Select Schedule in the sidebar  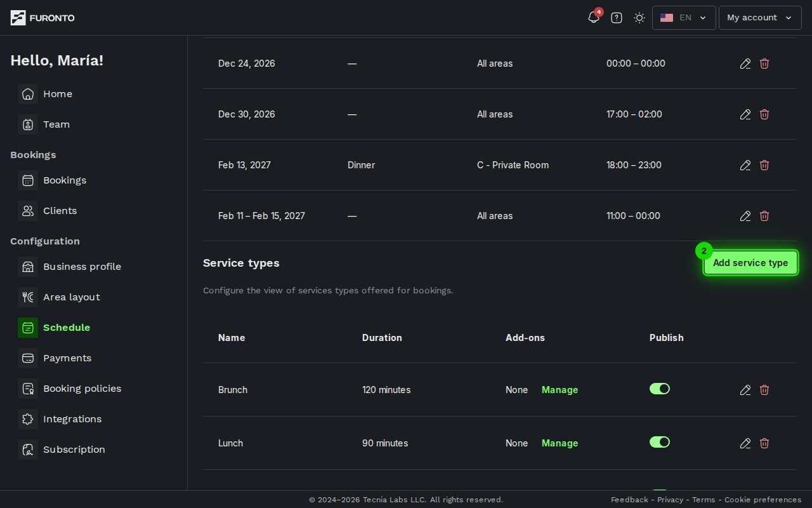[x=67, y=328]
